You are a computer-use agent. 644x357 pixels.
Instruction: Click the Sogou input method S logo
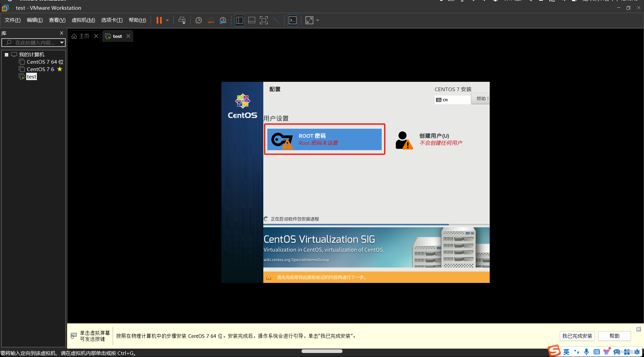coord(554,351)
